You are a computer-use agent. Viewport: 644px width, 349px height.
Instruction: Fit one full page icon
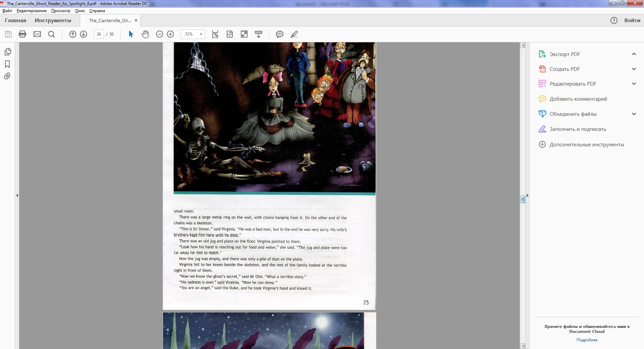(230, 34)
